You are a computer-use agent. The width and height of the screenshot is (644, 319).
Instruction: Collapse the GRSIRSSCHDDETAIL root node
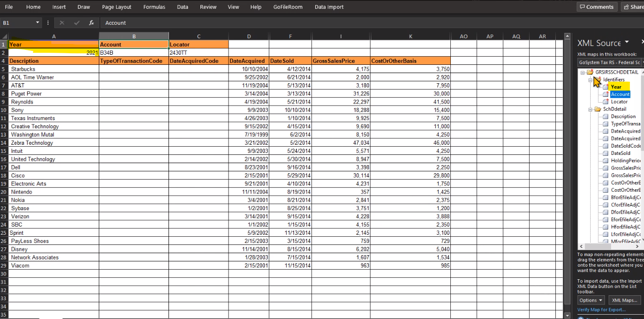tap(583, 72)
